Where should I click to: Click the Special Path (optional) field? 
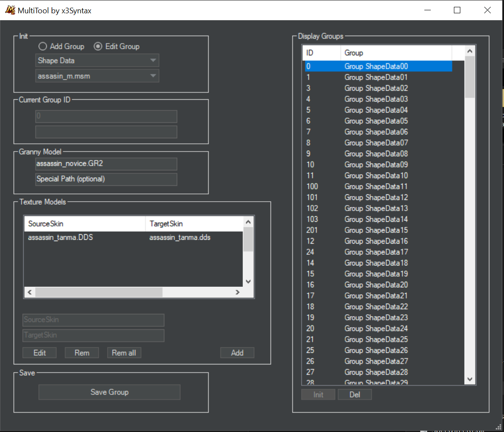tap(106, 179)
